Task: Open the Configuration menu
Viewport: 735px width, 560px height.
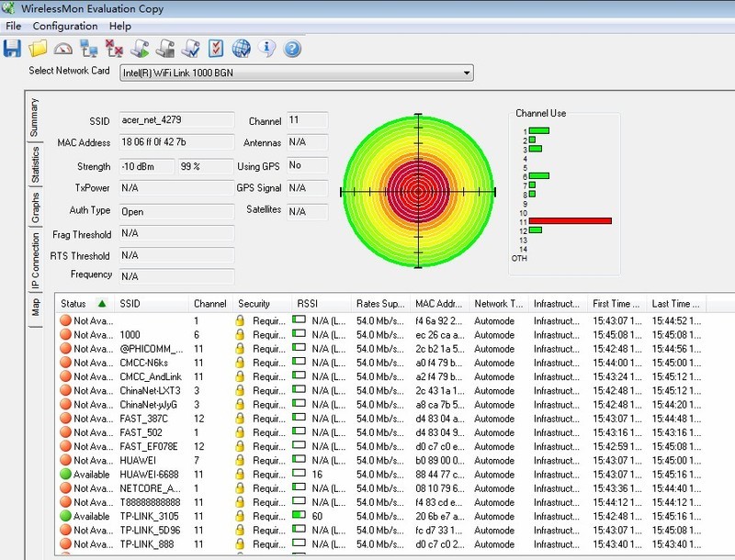Action: pyautogui.click(x=64, y=27)
